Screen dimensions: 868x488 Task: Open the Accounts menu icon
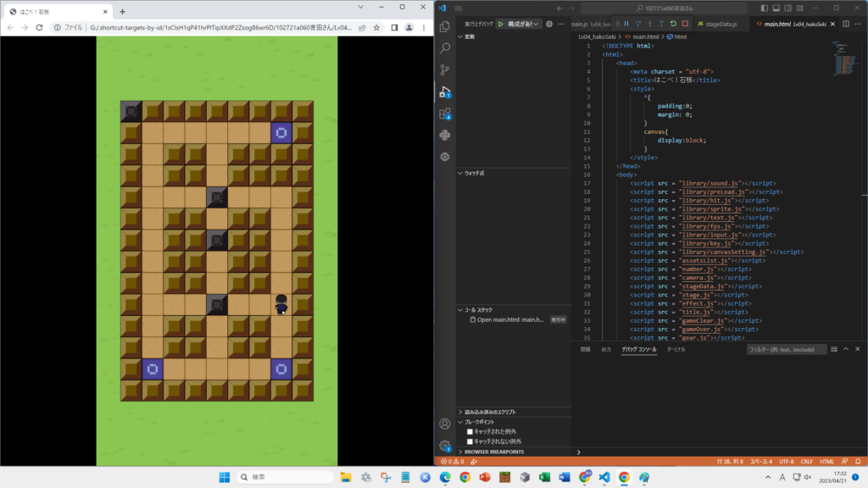point(445,424)
